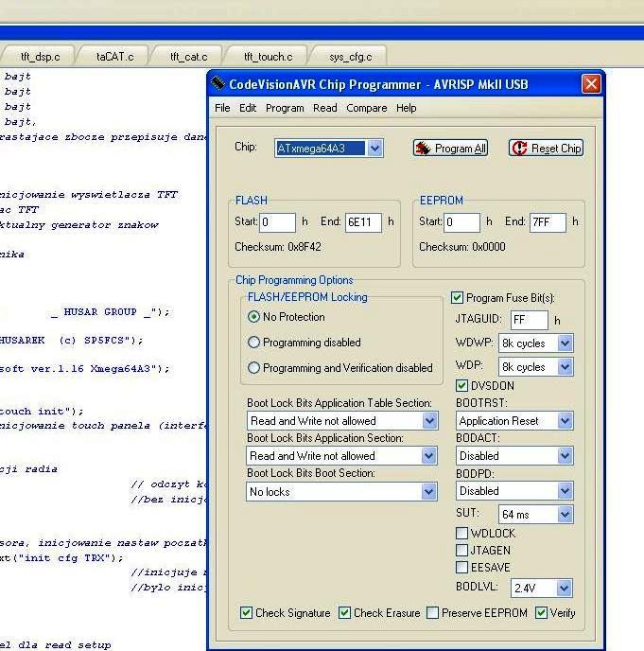Uncheck the DVSDON checkbox
Viewport: 644px width, 651px height.
(x=461, y=386)
